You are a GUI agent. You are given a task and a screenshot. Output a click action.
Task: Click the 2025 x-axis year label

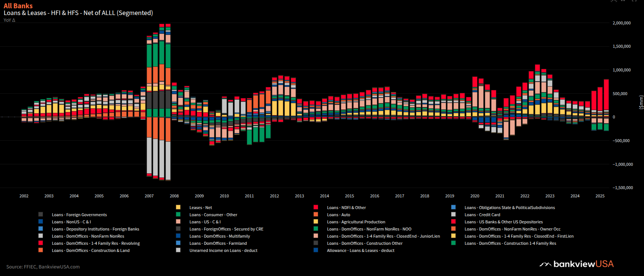pyautogui.click(x=600, y=196)
